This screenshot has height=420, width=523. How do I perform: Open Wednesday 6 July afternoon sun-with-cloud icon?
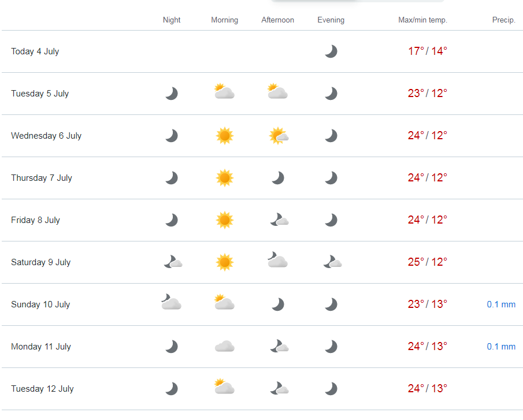tap(279, 136)
